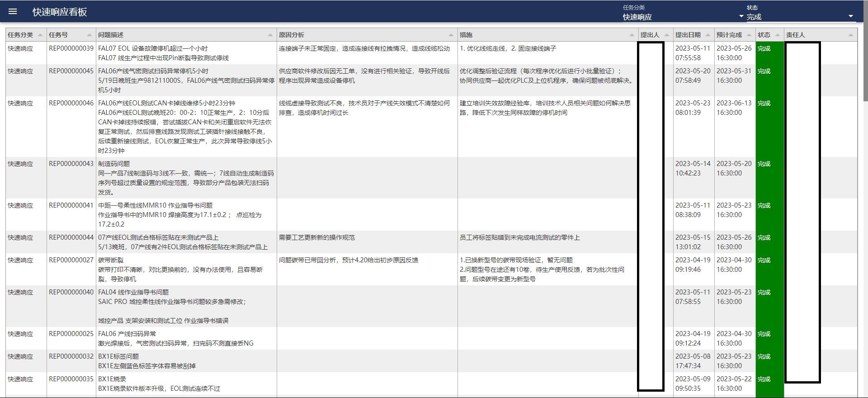Sort by the 状态 column arrow
The width and height of the screenshot is (868, 398).
coord(777,35)
